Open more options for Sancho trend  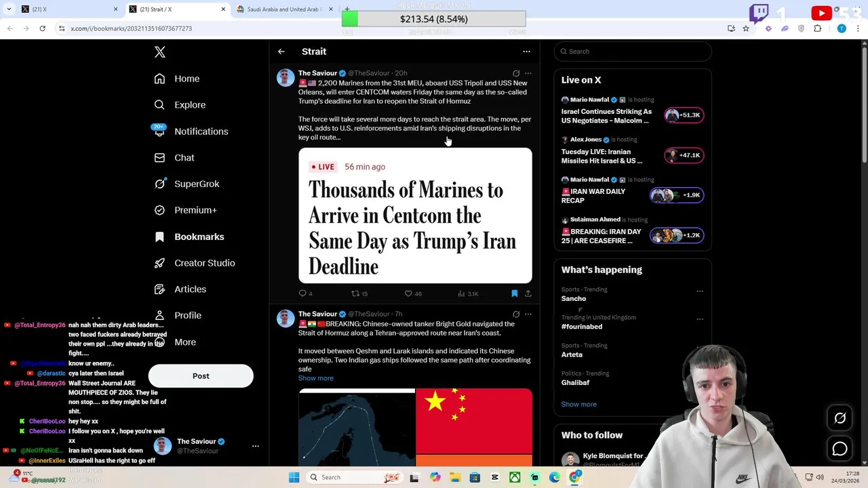(x=700, y=291)
